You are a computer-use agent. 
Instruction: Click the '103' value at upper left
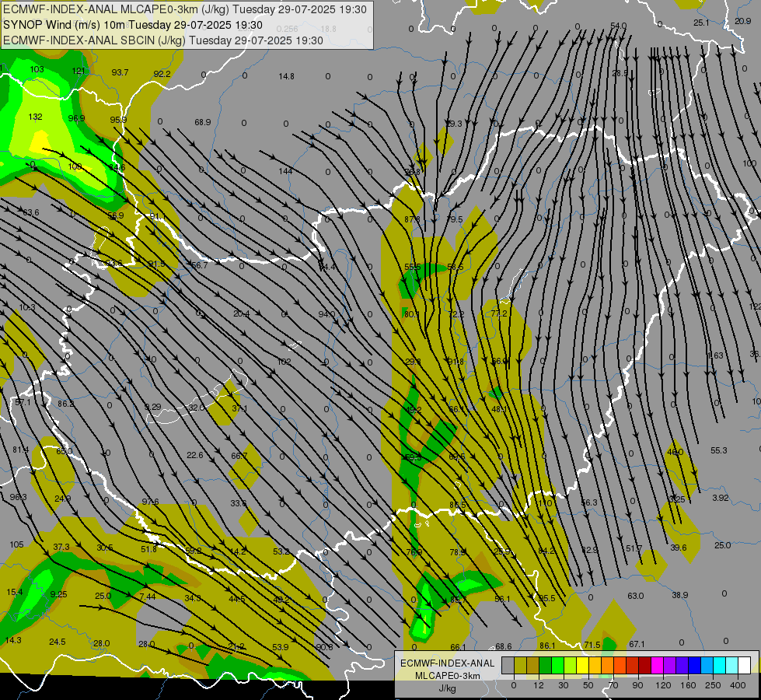tap(37, 69)
